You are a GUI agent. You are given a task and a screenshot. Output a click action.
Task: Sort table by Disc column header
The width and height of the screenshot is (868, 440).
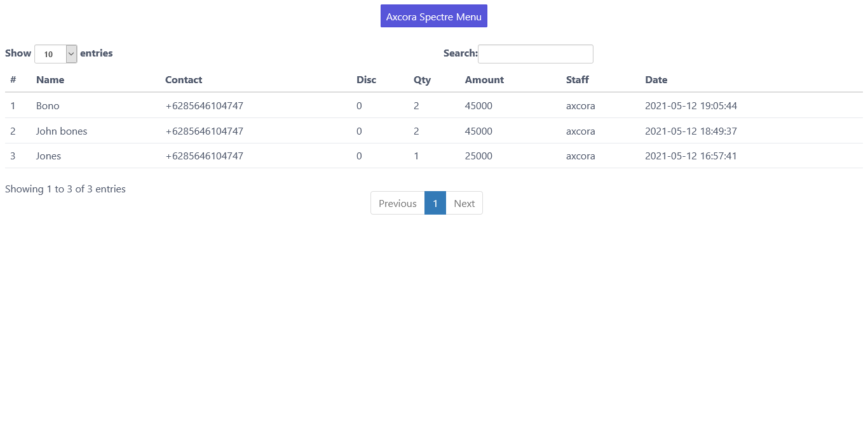(366, 80)
